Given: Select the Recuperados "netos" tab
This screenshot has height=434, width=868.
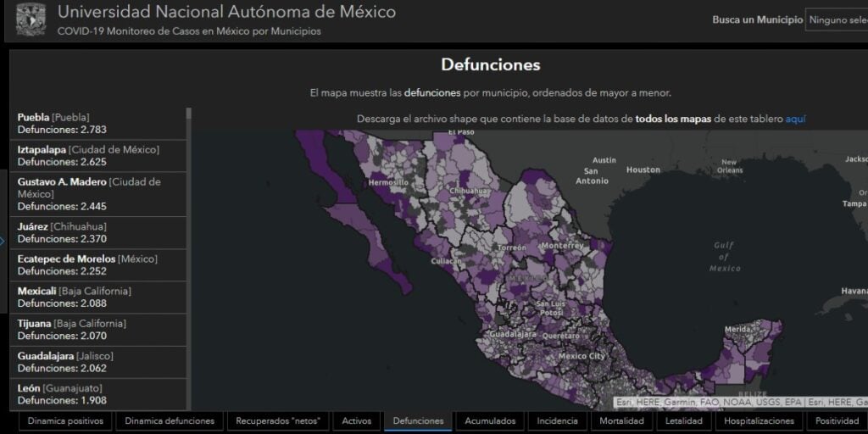Looking at the screenshot, I should tap(277, 420).
